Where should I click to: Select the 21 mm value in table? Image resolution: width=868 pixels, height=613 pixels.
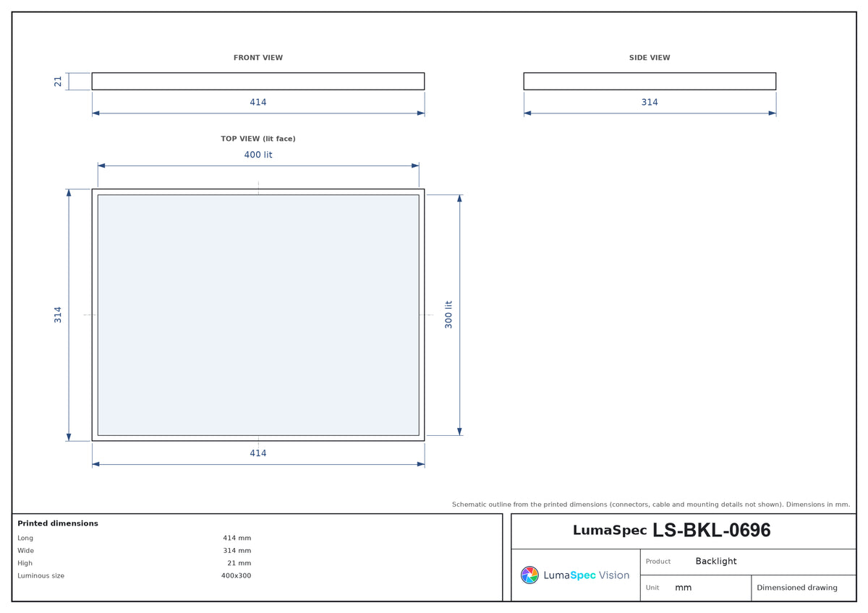tap(239, 563)
